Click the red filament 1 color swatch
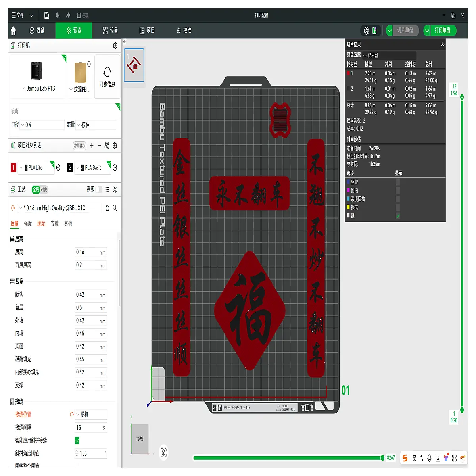The width and height of the screenshot is (476, 476). click(x=13, y=168)
